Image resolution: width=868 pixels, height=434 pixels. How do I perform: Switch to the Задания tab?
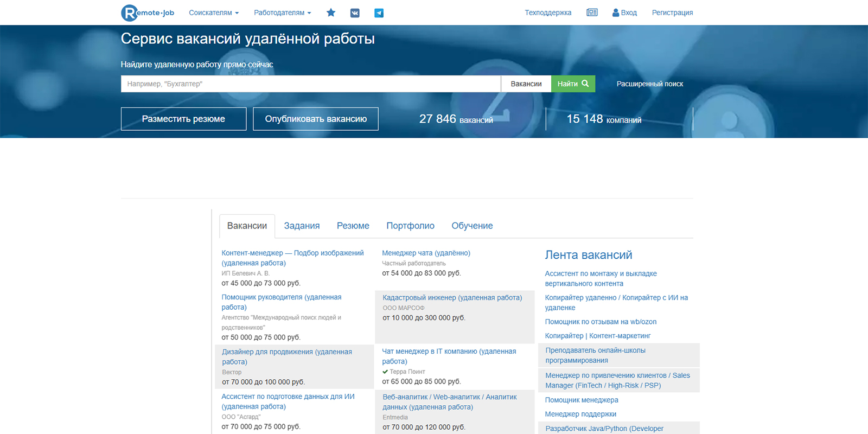302,226
